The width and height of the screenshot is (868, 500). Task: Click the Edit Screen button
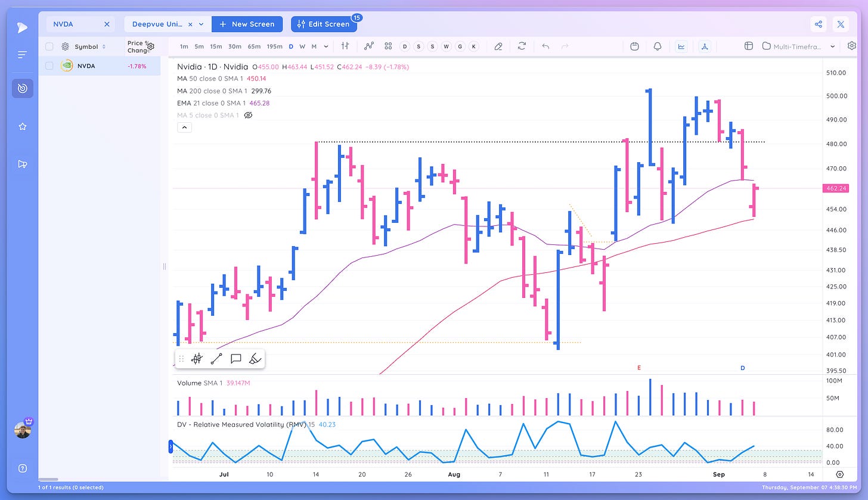[324, 24]
